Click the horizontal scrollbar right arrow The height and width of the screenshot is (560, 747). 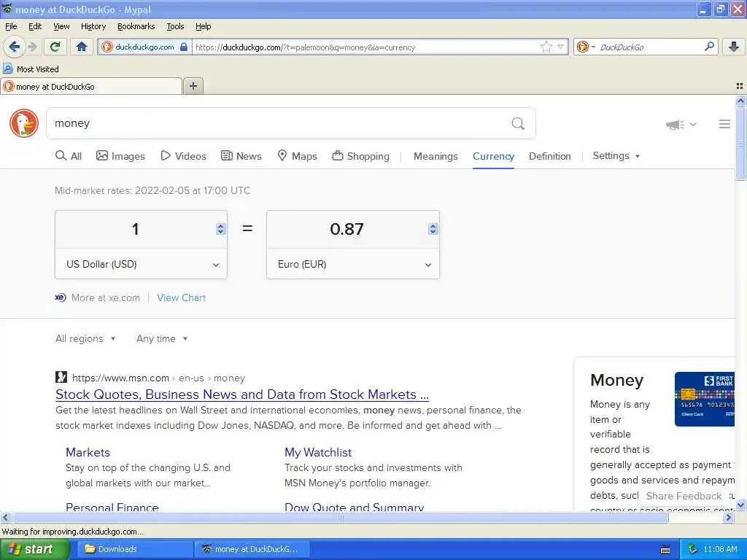pos(728,517)
